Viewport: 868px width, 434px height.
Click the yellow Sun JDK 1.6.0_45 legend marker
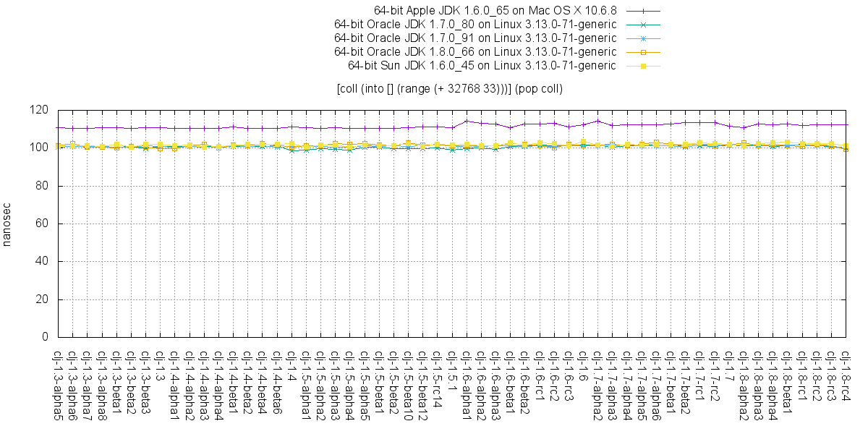coord(642,66)
